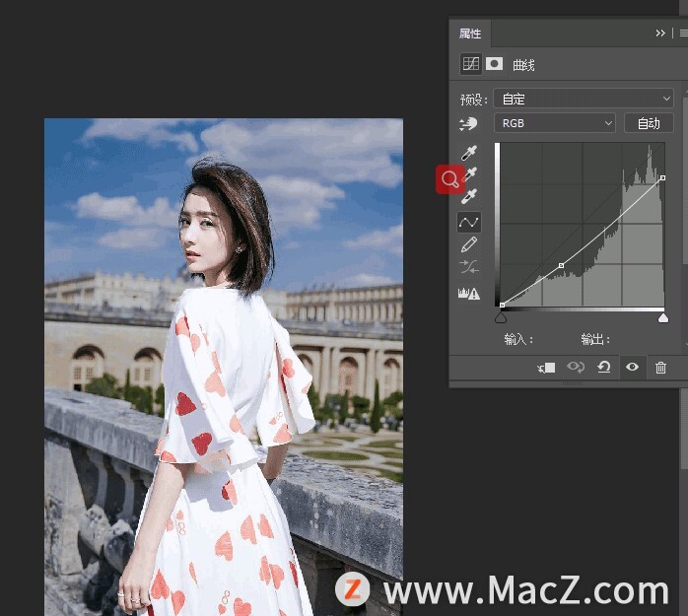The height and width of the screenshot is (616, 688).
Task: Click the Properties panel vertical scrollbar
Action: click(x=685, y=181)
